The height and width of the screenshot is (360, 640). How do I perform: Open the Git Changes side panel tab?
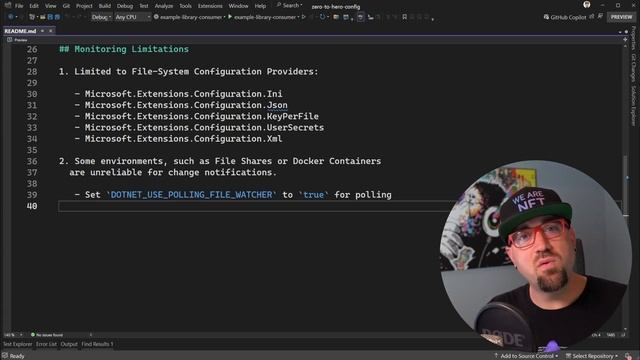tap(633, 67)
